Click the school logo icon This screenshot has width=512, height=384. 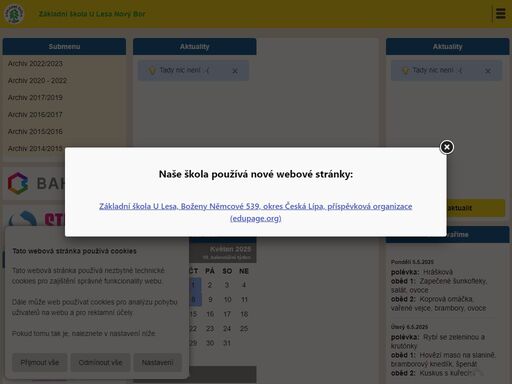[x=14, y=14]
